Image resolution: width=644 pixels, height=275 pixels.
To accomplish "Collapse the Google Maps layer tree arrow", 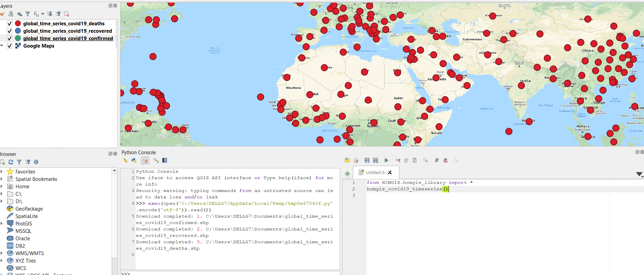I will coord(2,46).
